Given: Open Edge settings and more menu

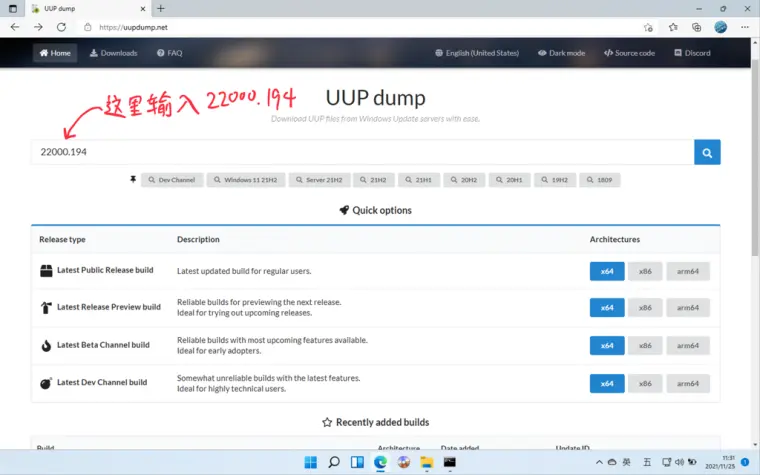Looking at the screenshot, I should click(745, 27).
